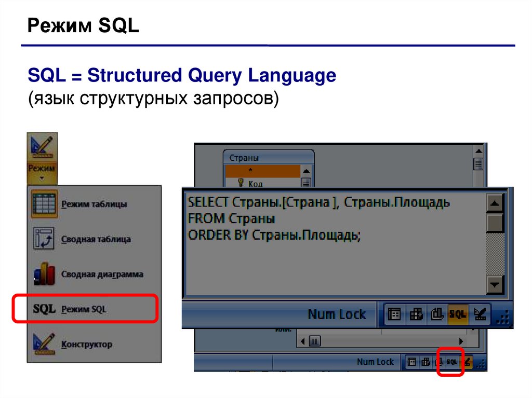The width and height of the screenshot is (532, 398).
Task: Choose Сводная таблица from the view menu
Action: [x=96, y=239]
